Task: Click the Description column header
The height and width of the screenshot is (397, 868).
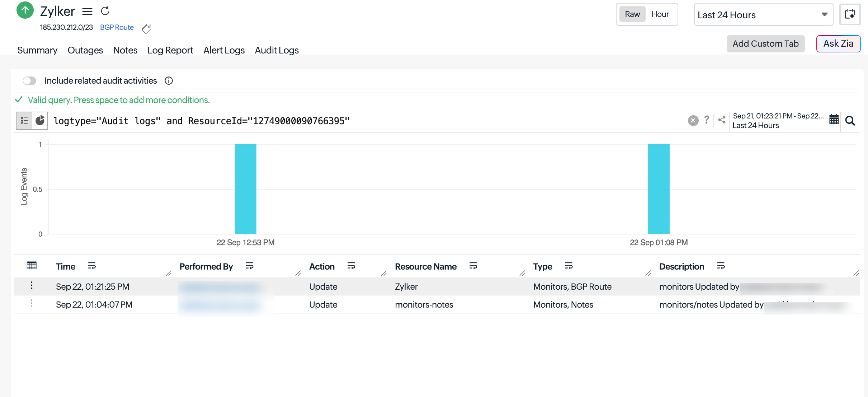Action: pyautogui.click(x=681, y=266)
